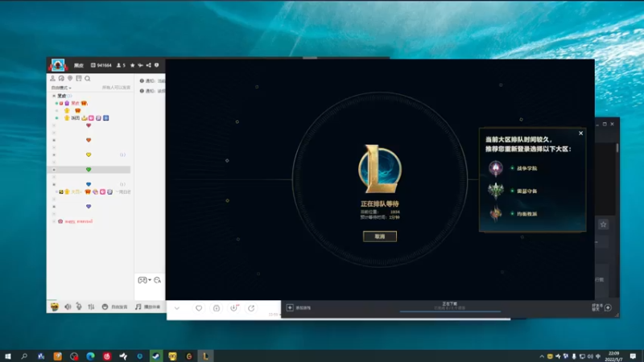Click the plane icon in YY header
Viewport: 644px width, 362px height.
[140, 65]
